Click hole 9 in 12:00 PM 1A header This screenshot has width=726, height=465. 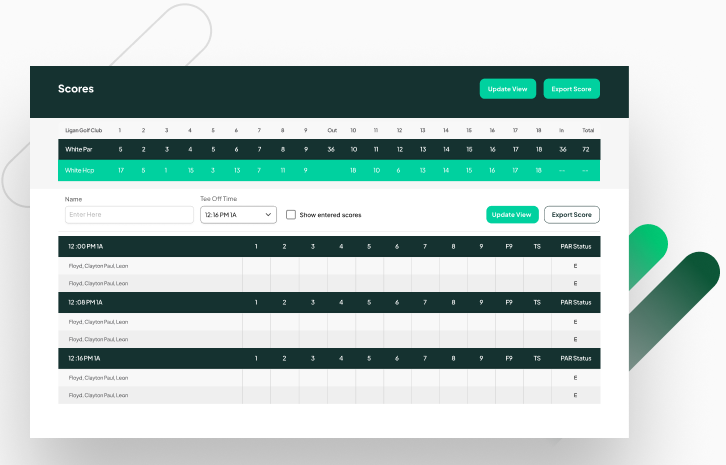pos(481,247)
